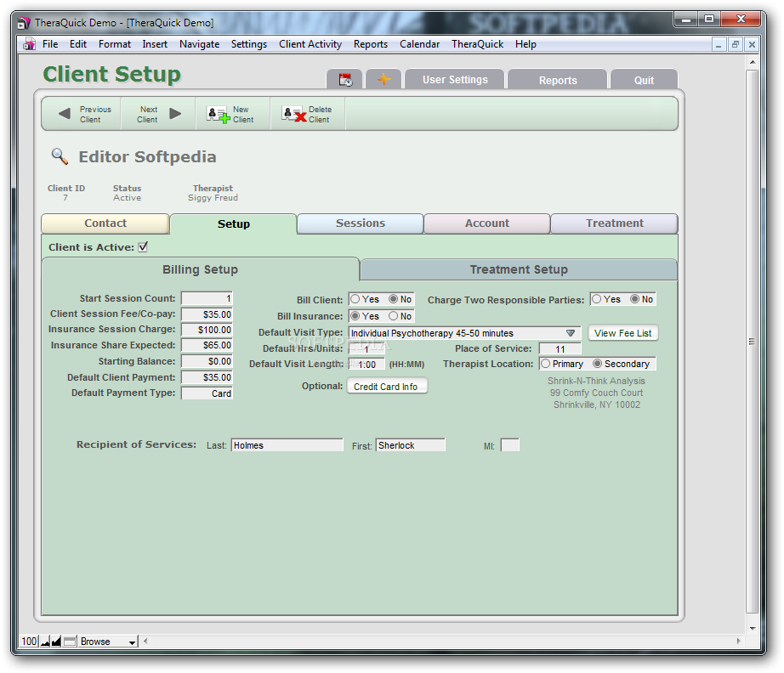Click the Default Client Payment field
Screen dimensions: 784x673
207,377
